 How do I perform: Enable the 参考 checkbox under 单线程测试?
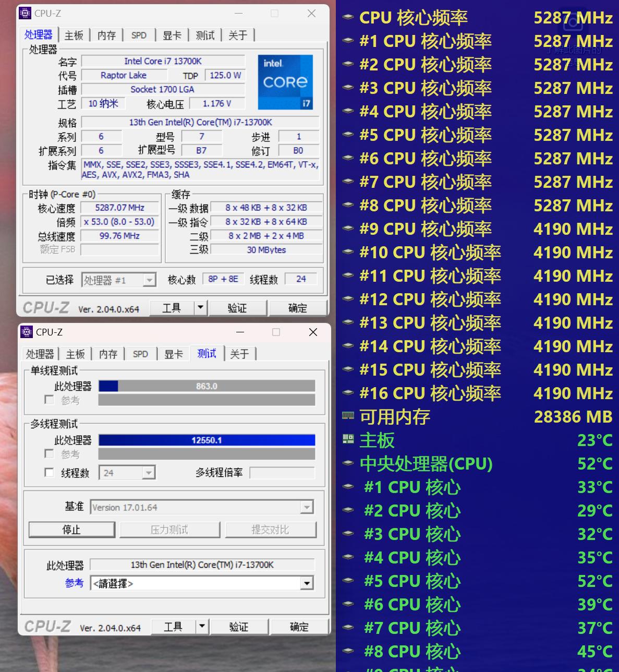click(49, 400)
